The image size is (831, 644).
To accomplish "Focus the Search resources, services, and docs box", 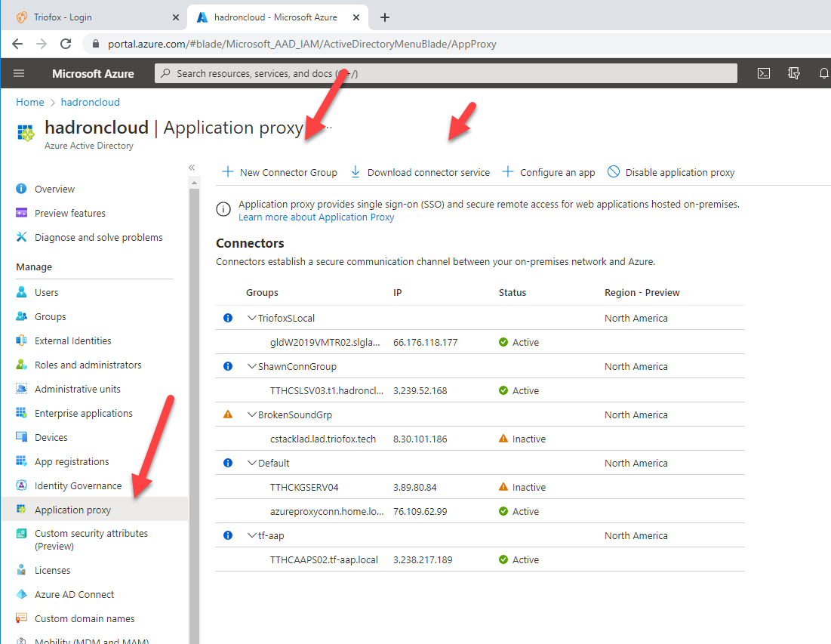I will pos(446,73).
